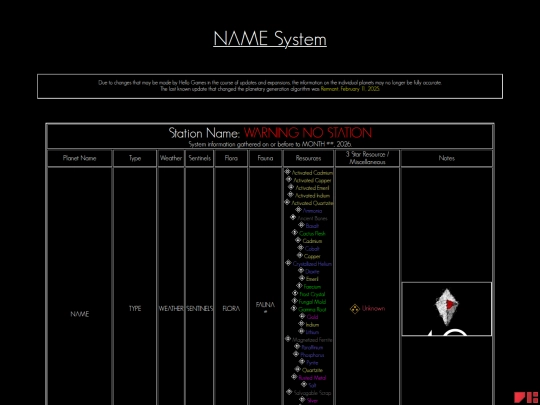
Task: Click the red WARNING NO STATION text
Action: tap(308, 133)
